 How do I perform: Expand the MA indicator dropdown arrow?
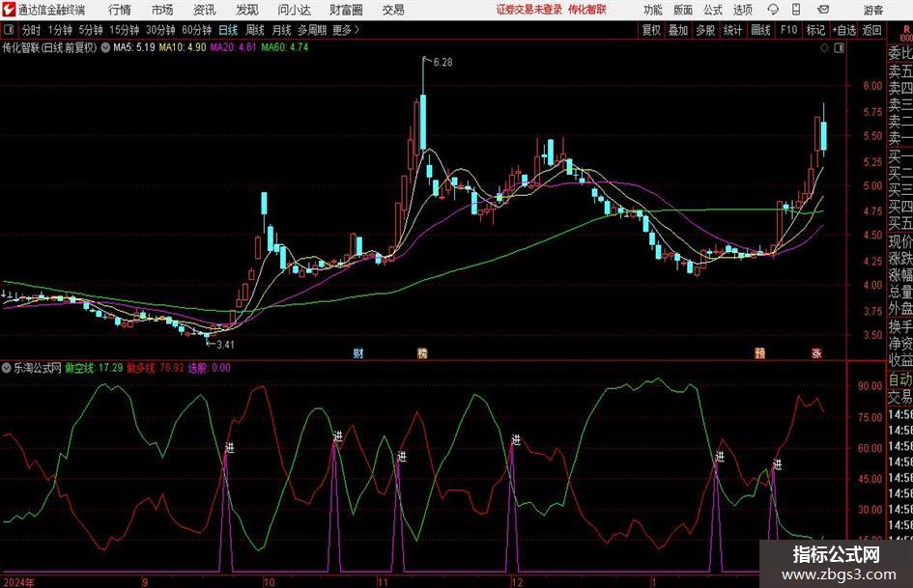pyautogui.click(x=105, y=47)
